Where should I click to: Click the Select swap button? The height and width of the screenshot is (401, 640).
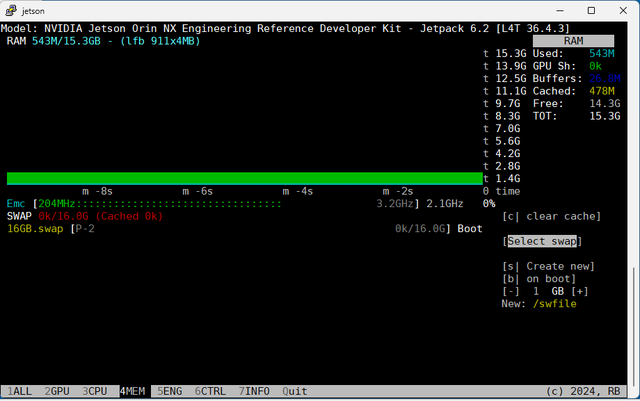tap(544, 241)
